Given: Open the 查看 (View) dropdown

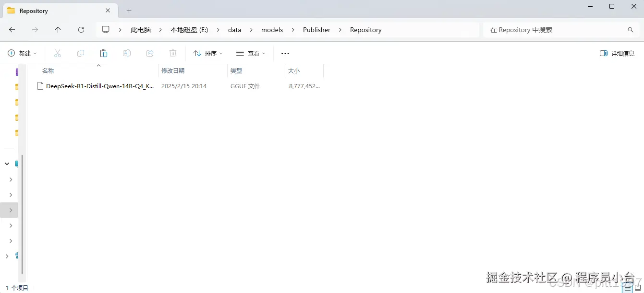Looking at the screenshot, I should [x=250, y=53].
